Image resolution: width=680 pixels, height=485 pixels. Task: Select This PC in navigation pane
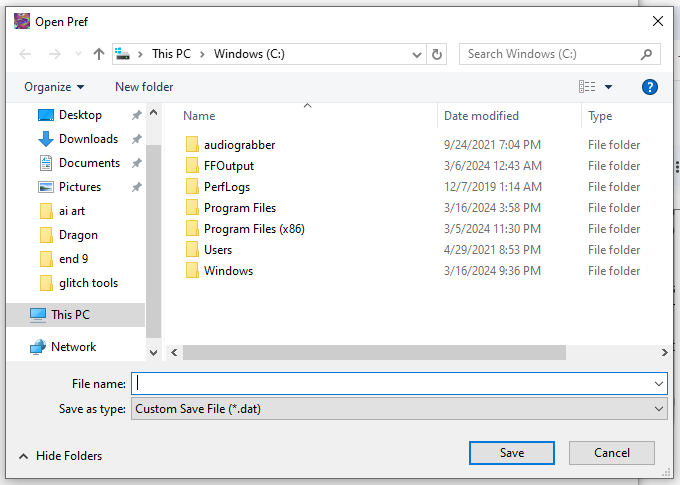76,315
